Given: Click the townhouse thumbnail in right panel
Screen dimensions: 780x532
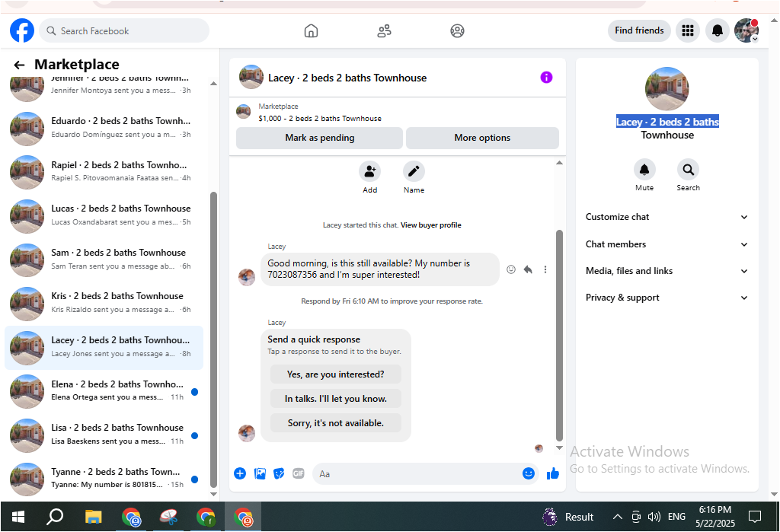Looking at the screenshot, I should 667,89.
